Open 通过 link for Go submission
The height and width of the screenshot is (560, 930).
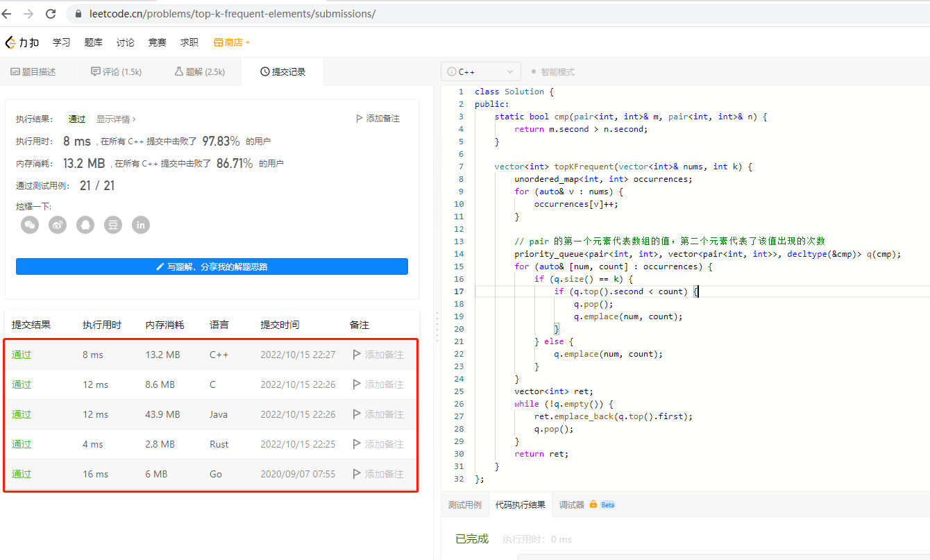pyautogui.click(x=22, y=474)
